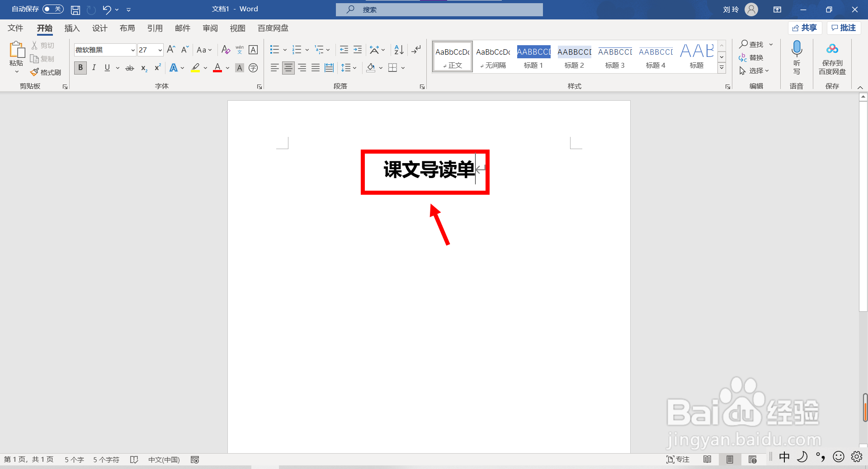Click the Character Shading icon
868x469 pixels.
(x=240, y=68)
